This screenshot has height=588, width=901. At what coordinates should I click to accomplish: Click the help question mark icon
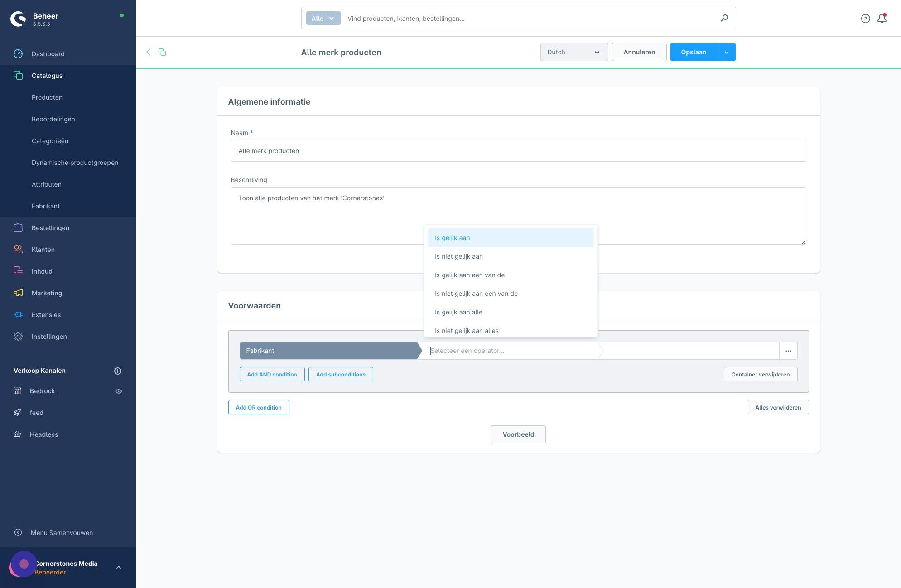[865, 18]
